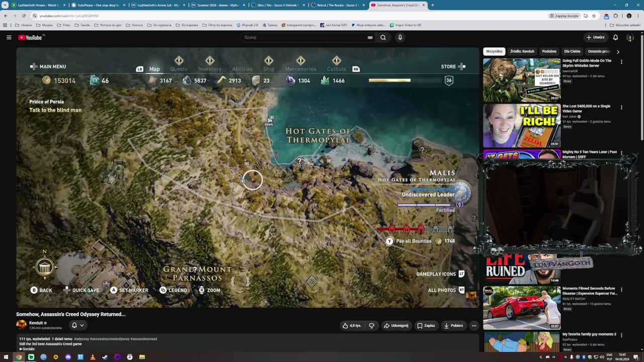
Task: Open options for My favorite family guy moments
Action: point(621,335)
